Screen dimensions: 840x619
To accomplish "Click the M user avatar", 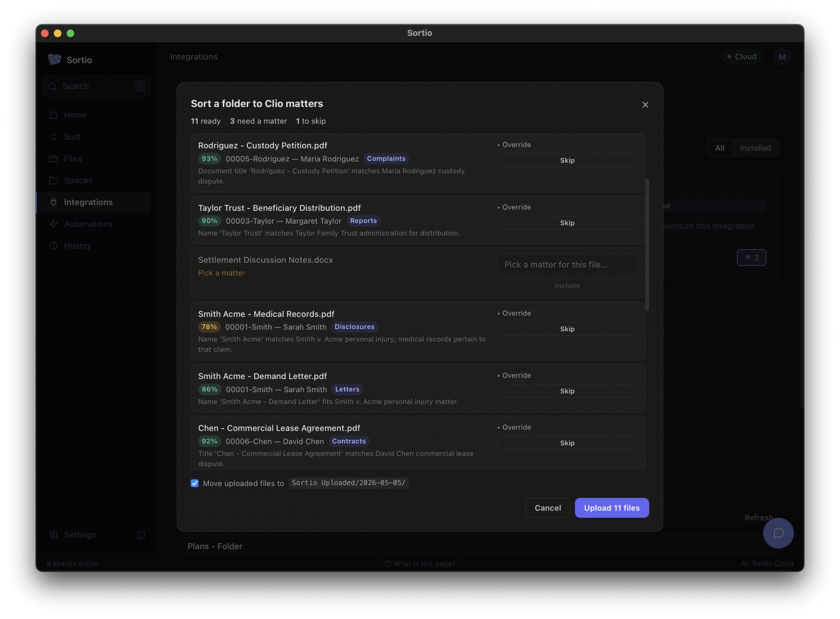I will coord(782,57).
